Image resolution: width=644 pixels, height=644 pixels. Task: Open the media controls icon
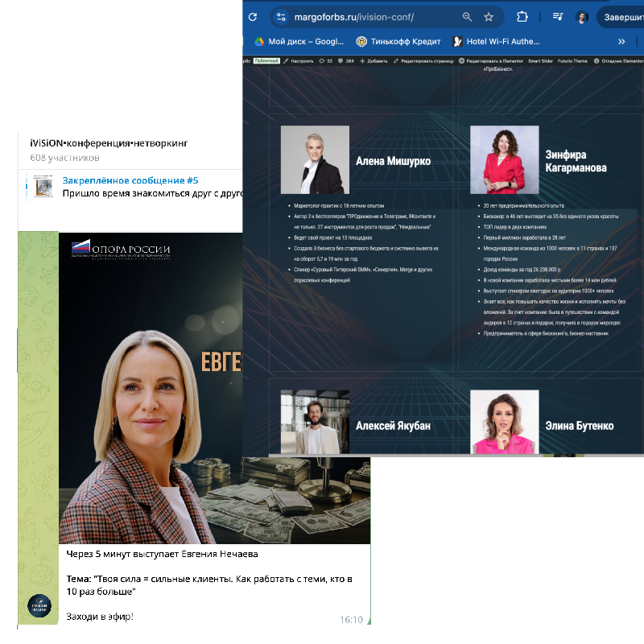coord(558,17)
